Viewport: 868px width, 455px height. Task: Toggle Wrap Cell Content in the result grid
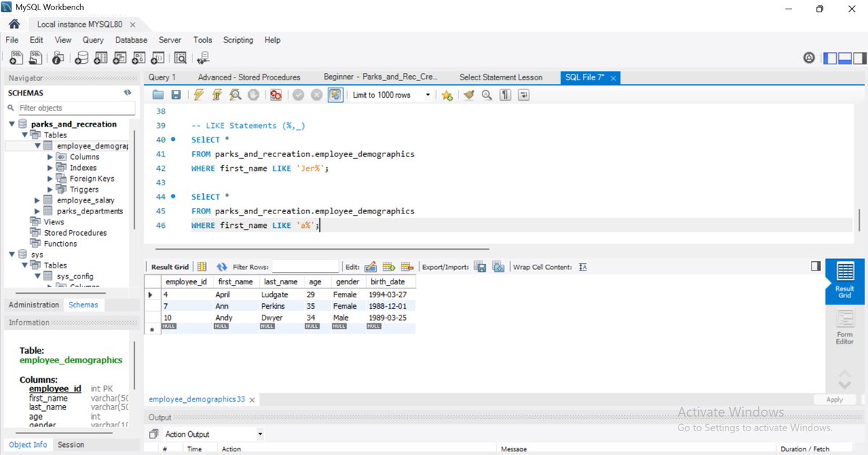coord(583,267)
